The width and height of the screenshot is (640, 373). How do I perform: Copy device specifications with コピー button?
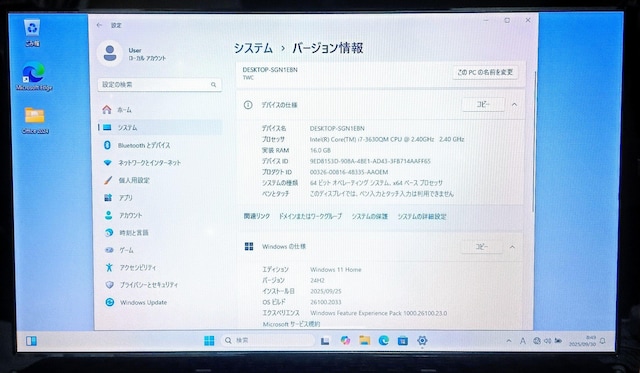click(x=483, y=104)
